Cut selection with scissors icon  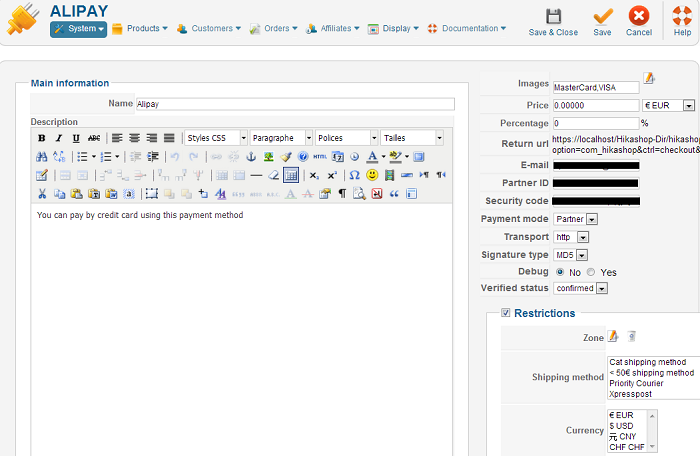(x=42, y=193)
